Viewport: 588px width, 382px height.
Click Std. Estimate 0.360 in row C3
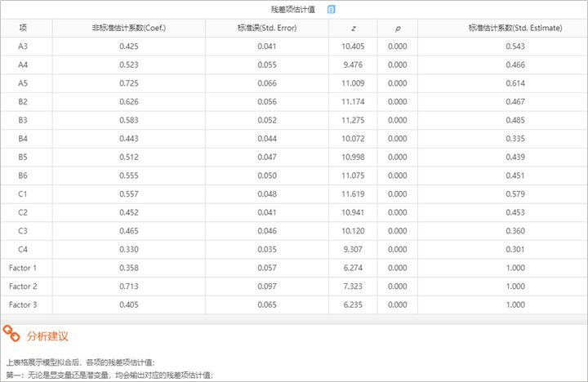click(x=515, y=230)
